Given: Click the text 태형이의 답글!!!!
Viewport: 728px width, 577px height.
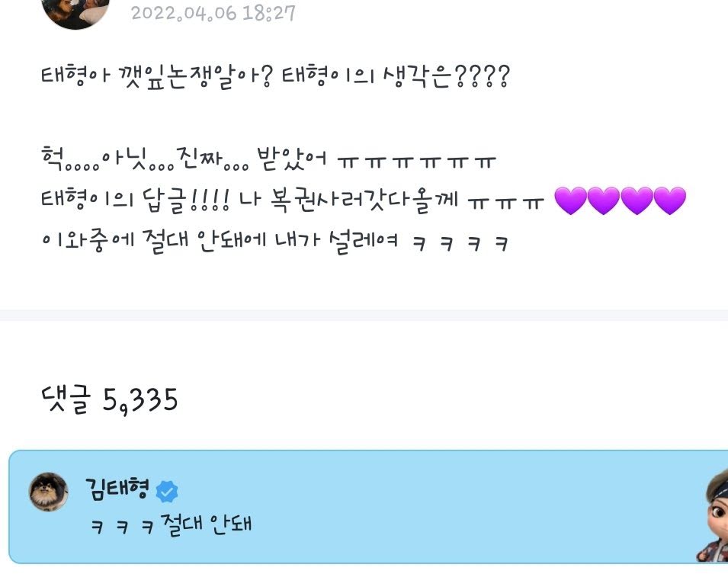Looking at the screenshot, I should click(x=135, y=200).
